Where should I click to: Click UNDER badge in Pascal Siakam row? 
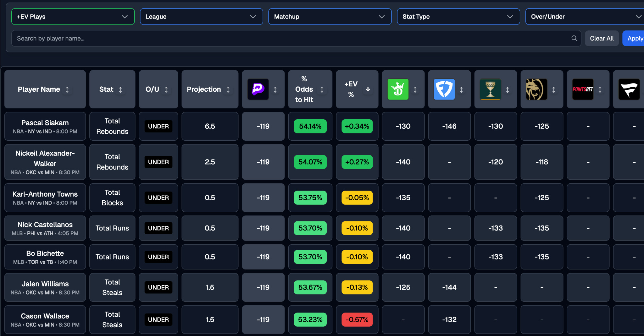pos(158,126)
